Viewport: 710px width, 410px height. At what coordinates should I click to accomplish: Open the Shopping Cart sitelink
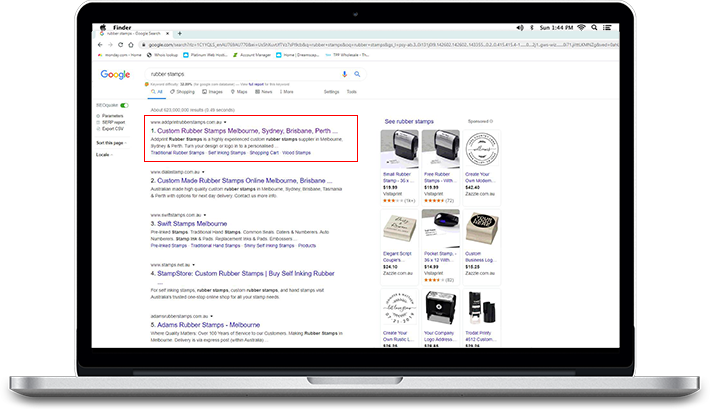(264, 153)
